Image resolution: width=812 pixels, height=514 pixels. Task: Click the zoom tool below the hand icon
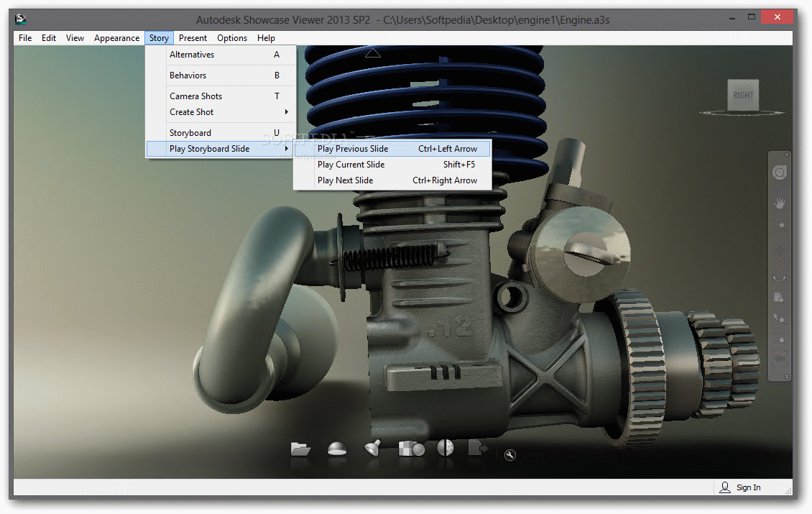[x=780, y=224]
